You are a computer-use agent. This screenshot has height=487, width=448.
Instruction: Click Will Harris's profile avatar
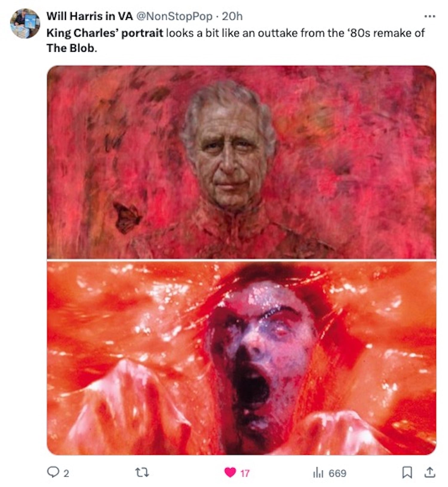[x=25, y=23]
